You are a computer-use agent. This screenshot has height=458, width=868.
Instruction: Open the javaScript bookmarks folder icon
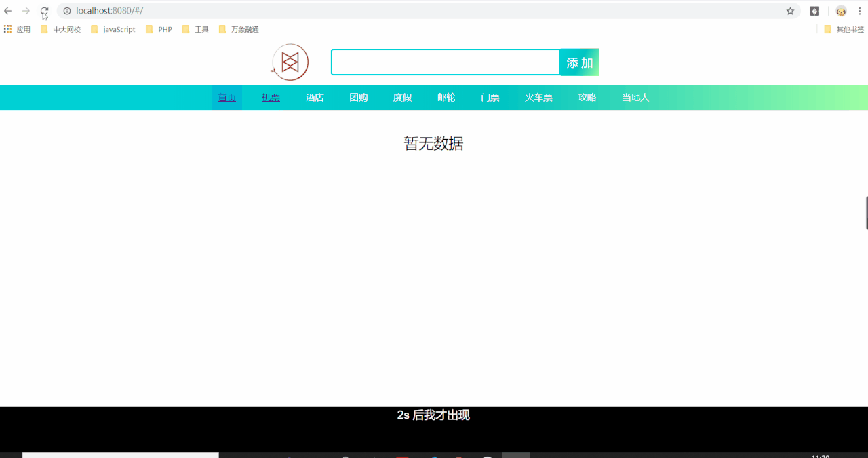[94, 28]
